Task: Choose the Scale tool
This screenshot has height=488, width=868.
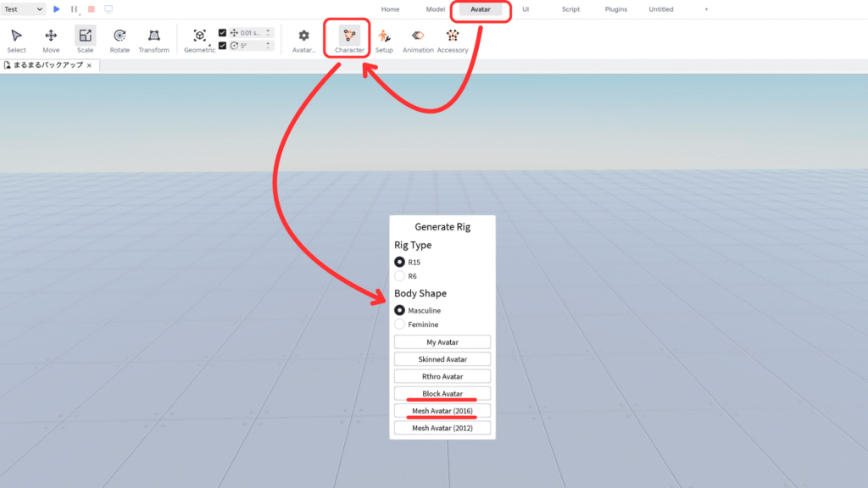Action: (x=85, y=39)
